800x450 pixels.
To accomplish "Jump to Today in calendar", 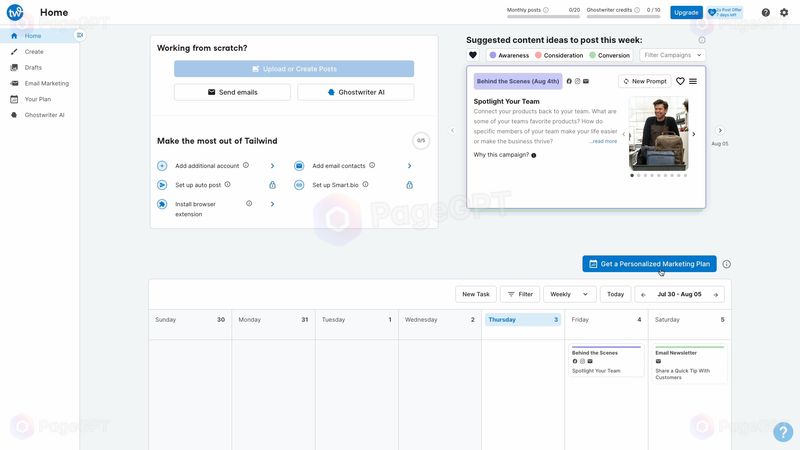I will coord(615,294).
